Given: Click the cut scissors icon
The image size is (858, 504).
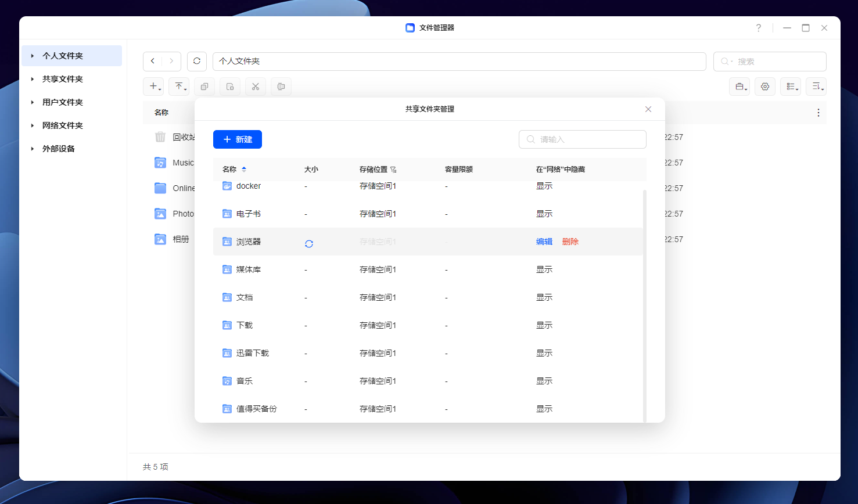Looking at the screenshot, I should click(x=256, y=87).
